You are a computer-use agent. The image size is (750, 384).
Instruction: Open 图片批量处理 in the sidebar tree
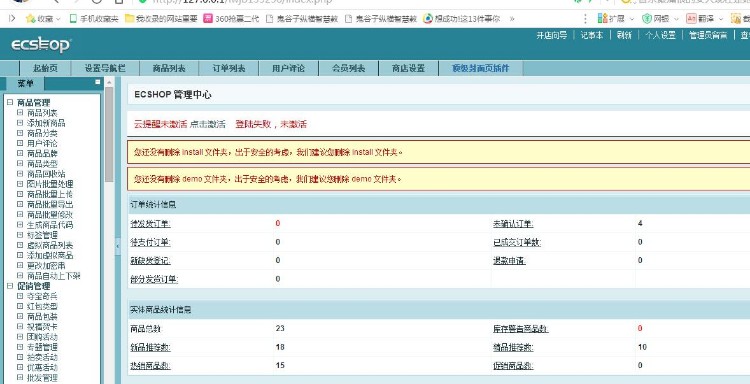[x=50, y=184]
